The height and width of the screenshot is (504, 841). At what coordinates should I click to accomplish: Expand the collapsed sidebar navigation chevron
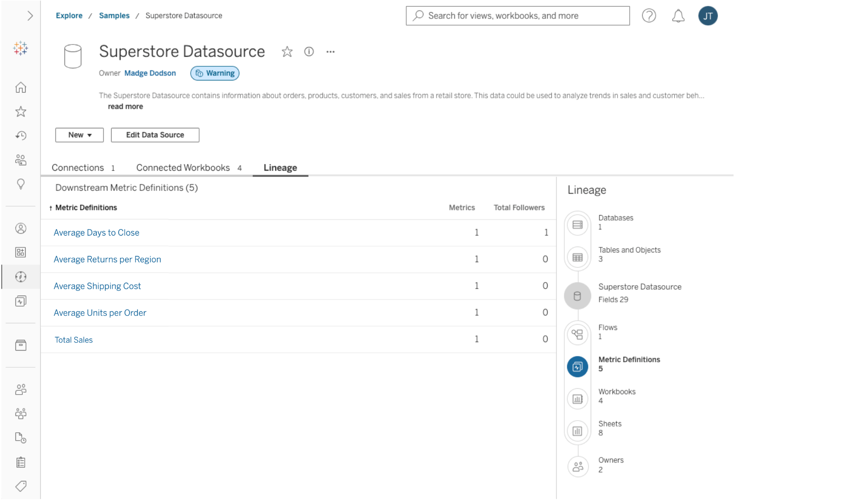30,16
